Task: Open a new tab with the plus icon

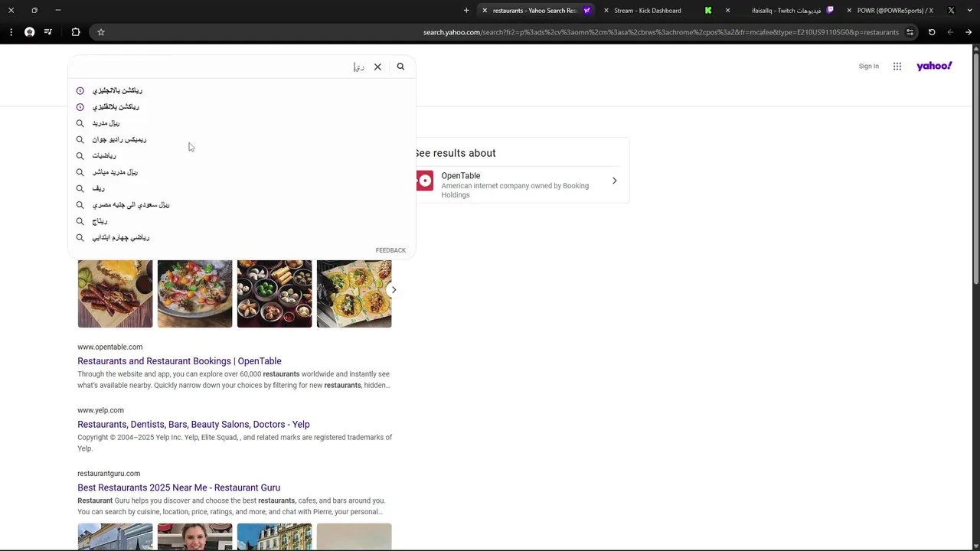Action: click(x=466, y=11)
